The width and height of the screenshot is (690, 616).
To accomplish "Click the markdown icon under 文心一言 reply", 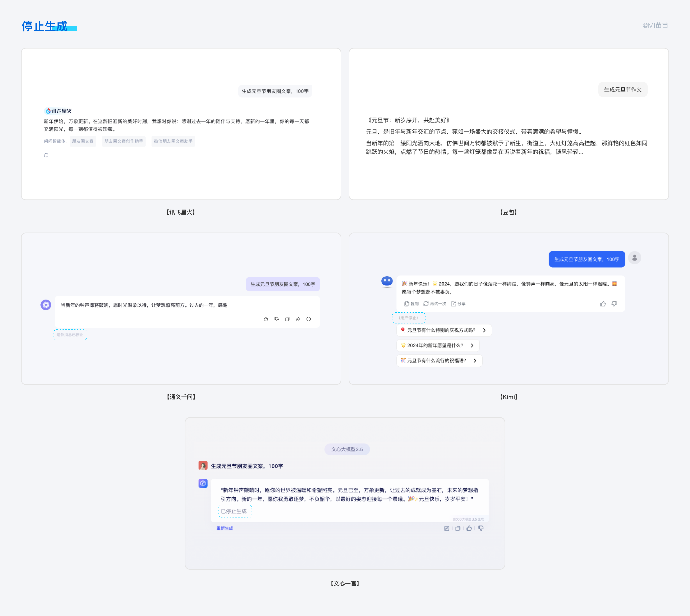I will pyautogui.click(x=447, y=528).
